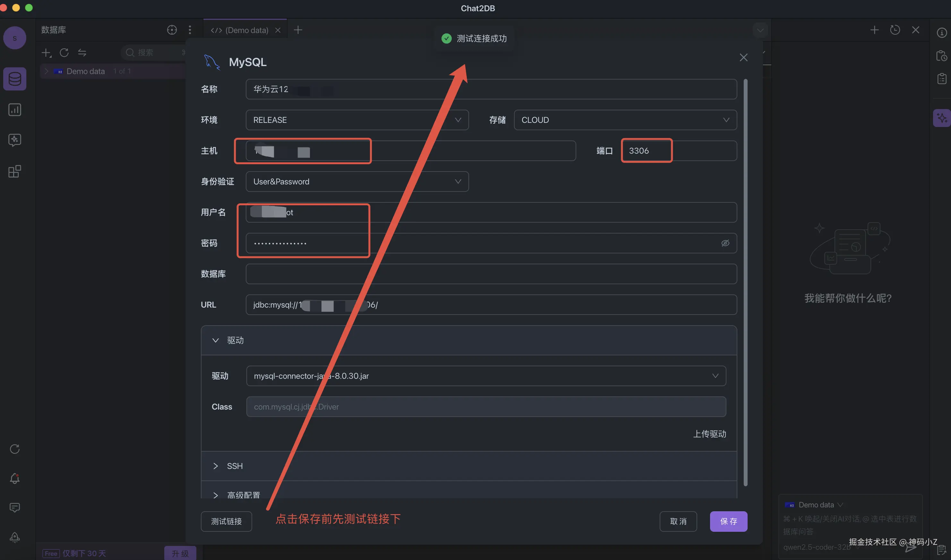This screenshot has width=951, height=560.
Task: Click the locate target icon in database header
Action: point(172,30)
